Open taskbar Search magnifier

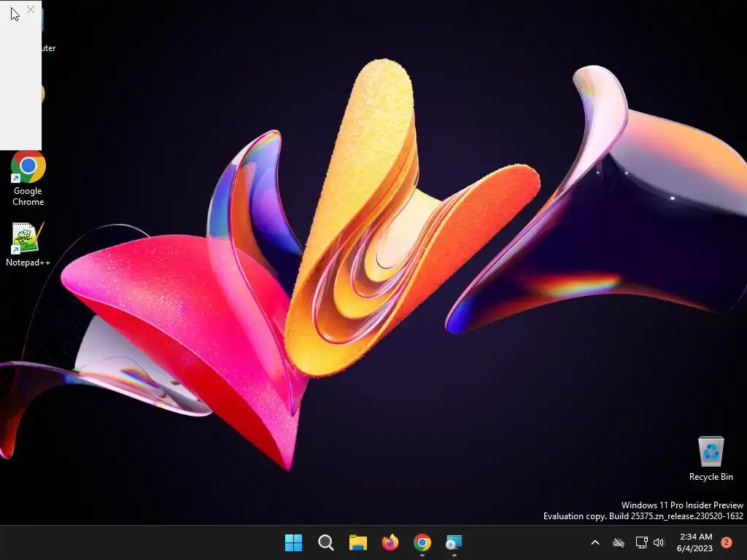point(326,542)
